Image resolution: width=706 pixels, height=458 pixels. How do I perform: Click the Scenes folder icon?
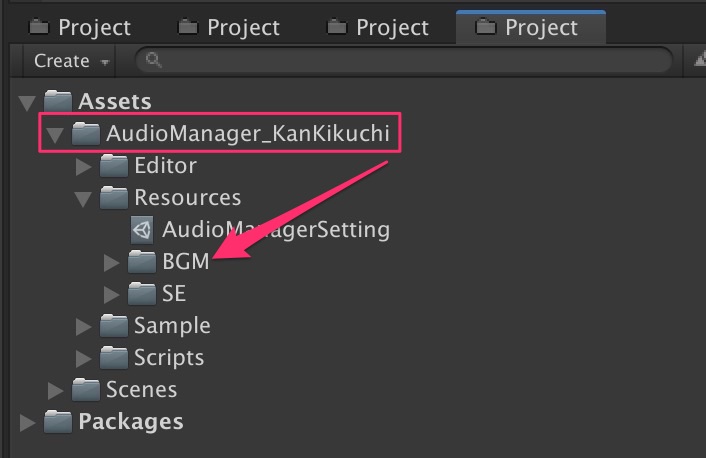[x=86, y=390]
